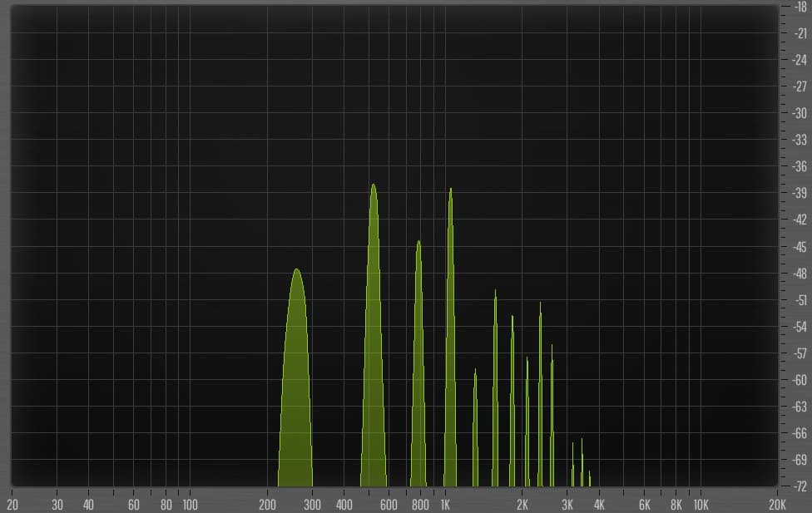Click the "400" frequency axis label
The height and width of the screenshot is (513, 812).
[344, 505]
